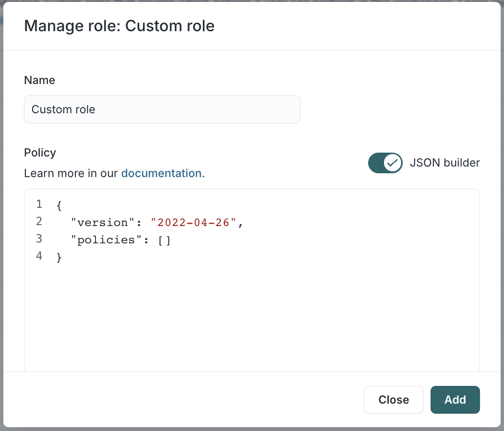Viewport: 504px width, 431px height.
Task: Click the Name input field
Action: 162,109
